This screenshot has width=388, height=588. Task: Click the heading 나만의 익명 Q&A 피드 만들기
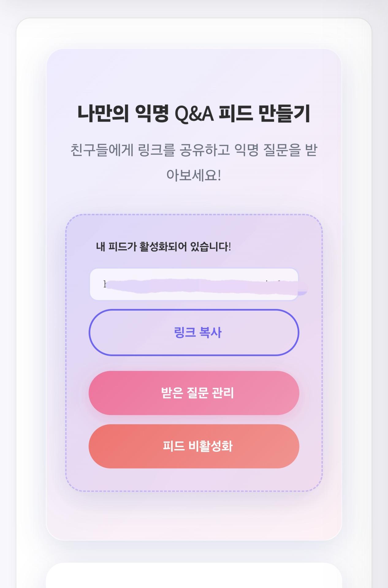tap(194, 113)
